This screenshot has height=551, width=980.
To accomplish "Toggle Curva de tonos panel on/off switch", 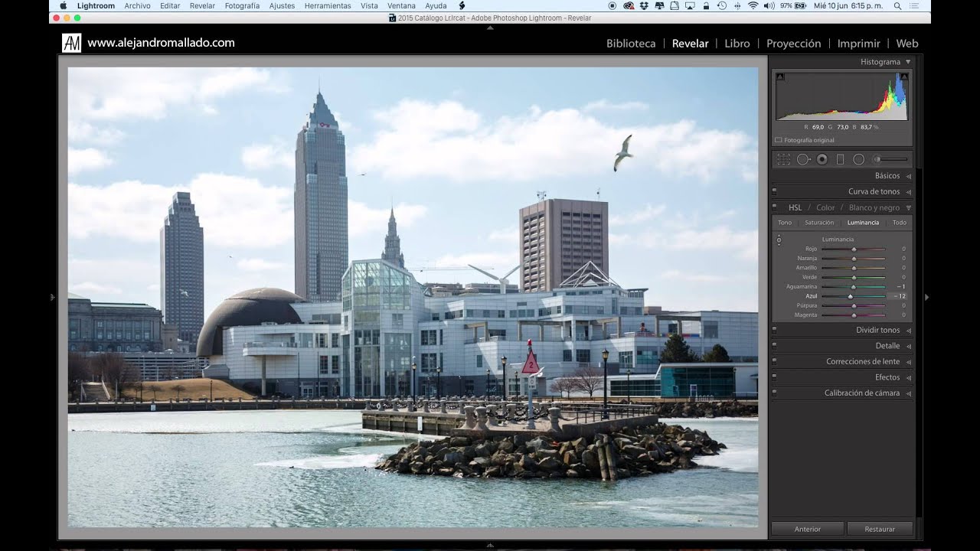I will (x=774, y=191).
